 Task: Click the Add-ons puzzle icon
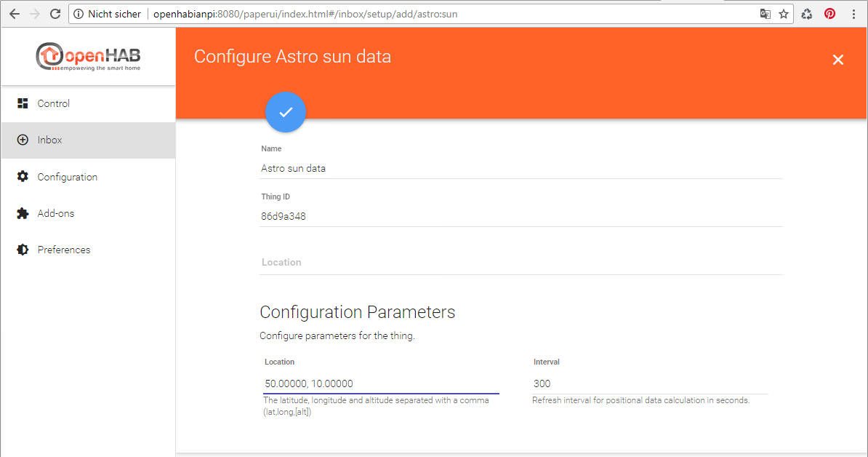click(x=23, y=213)
